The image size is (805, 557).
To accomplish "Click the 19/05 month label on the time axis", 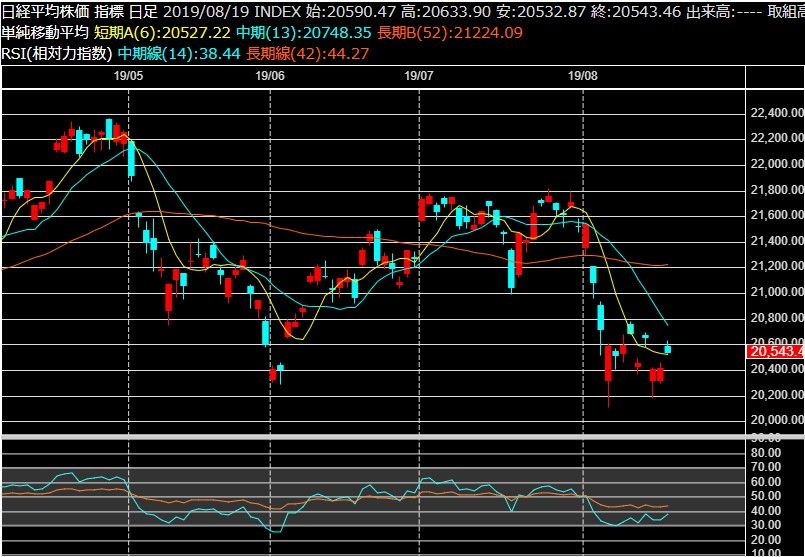I will click(128, 76).
